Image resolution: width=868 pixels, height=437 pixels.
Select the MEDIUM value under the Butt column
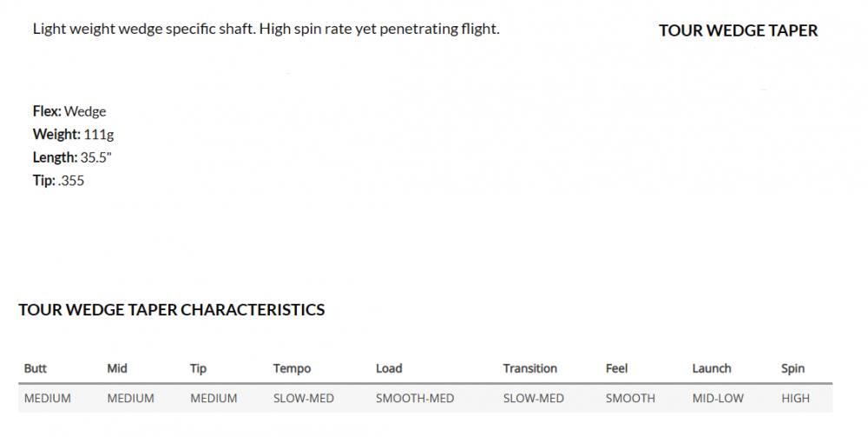pos(48,399)
